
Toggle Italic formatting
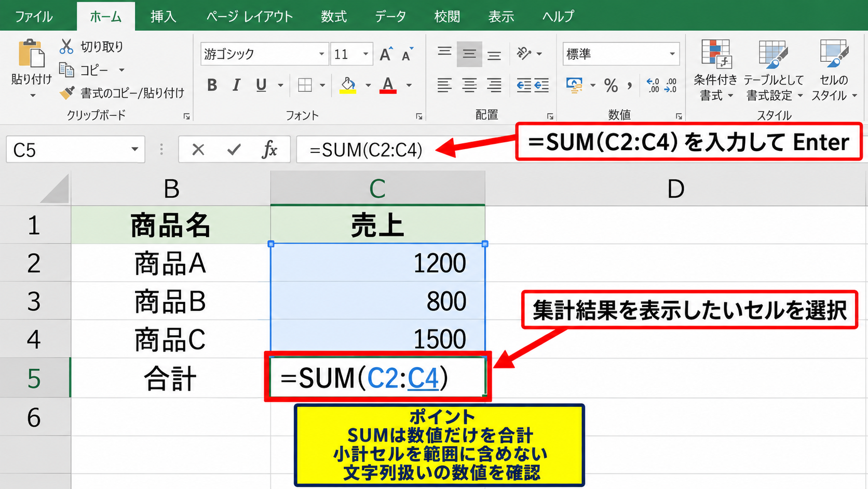pyautogui.click(x=236, y=85)
